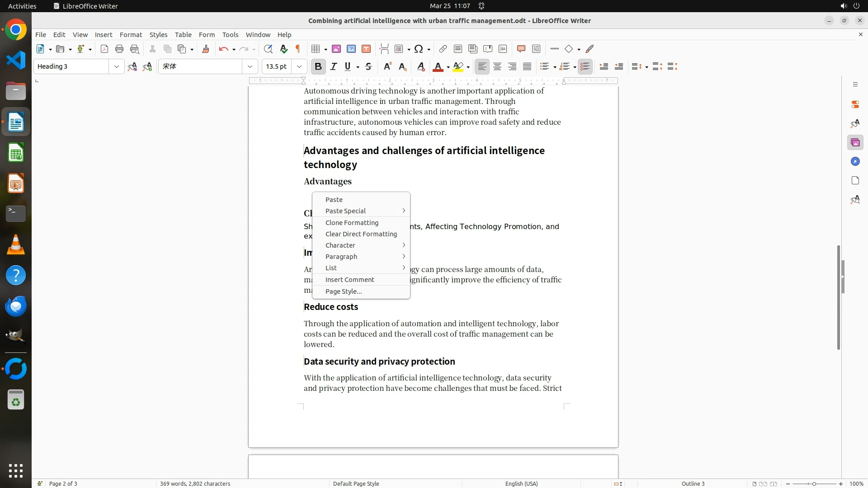Click the Export as PDF icon
Viewport: 868px width, 488px height.
pyautogui.click(x=104, y=49)
